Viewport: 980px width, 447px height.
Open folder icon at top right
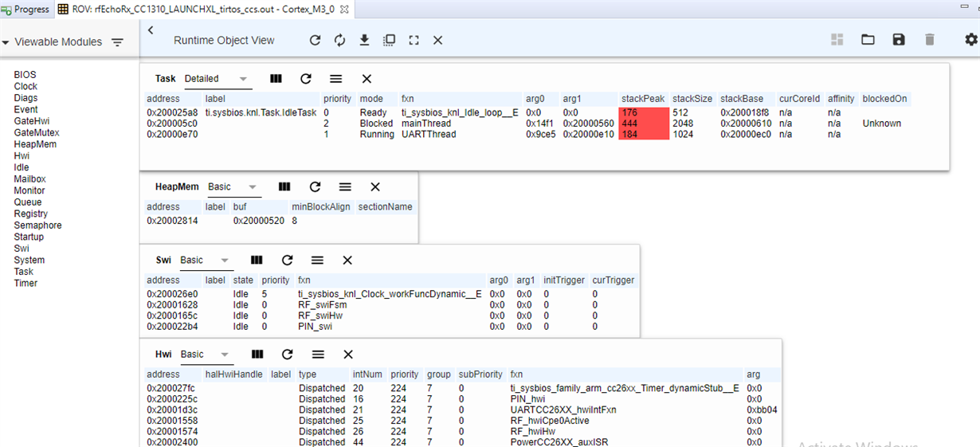coord(868,39)
